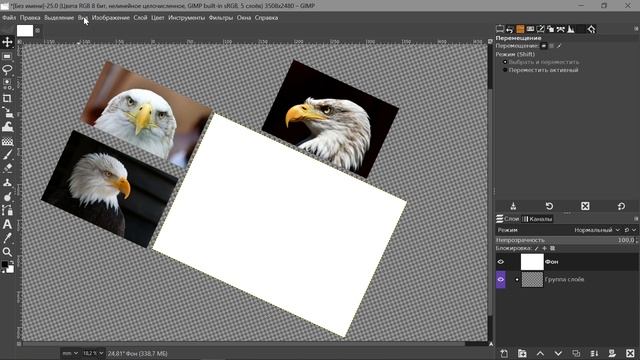
Task: Select the white image tab thumbnail
Action: pos(25,31)
